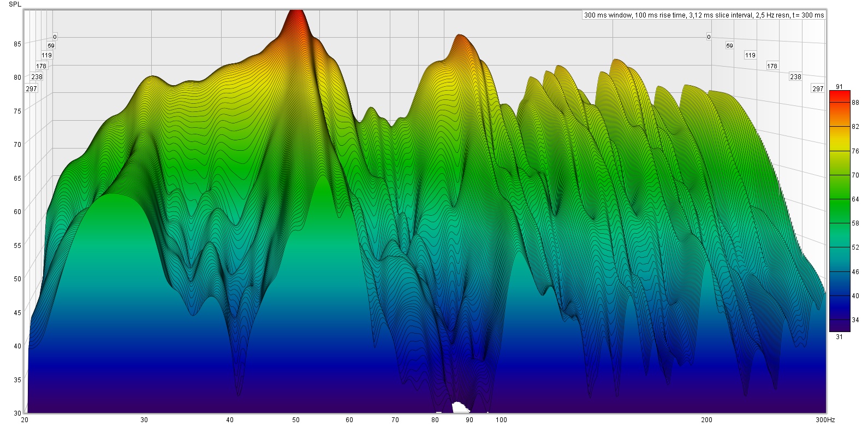Select the 46 label on the color legend
This screenshot has width=868, height=426.
point(855,271)
